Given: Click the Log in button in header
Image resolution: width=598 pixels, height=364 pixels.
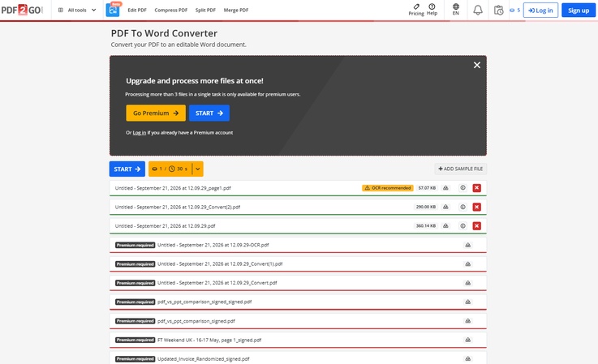Looking at the screenshot, I should [x=540, y=11].
